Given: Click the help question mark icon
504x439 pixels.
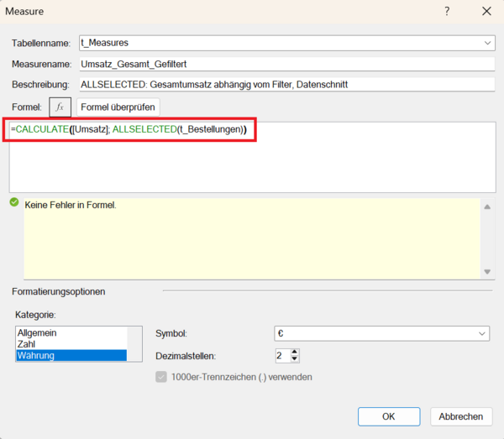Looking at the screenshot, I should (447, 12).
